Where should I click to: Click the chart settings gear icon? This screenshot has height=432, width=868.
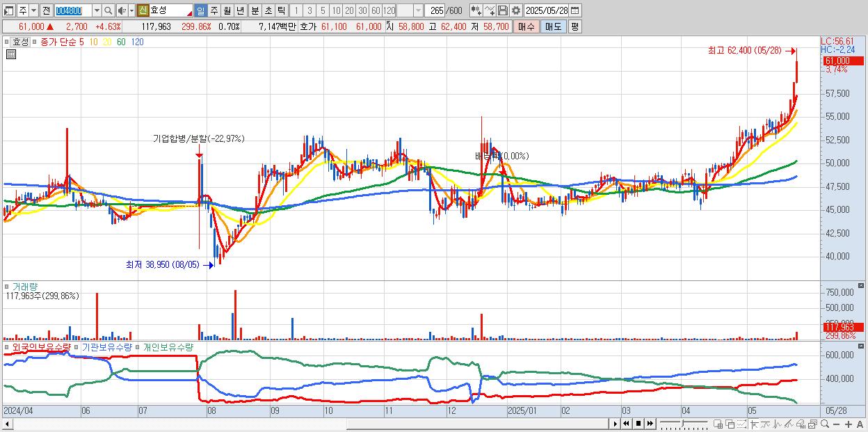pyautogui.click(x=516, y=10)
